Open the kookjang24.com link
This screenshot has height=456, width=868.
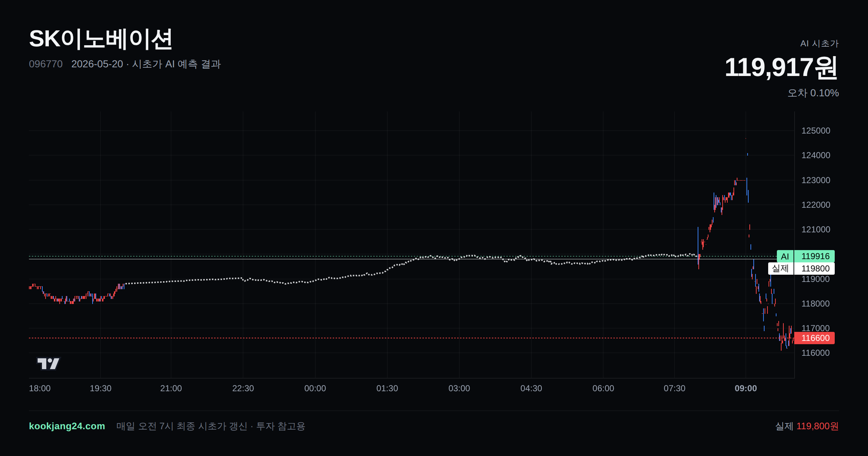click(x=67, y=426)
